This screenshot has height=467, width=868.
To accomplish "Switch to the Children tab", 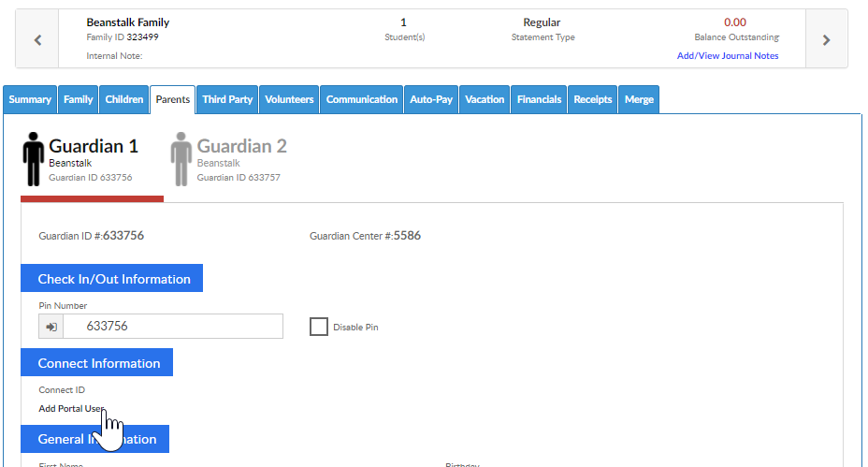I will click(x=124, y=100).
